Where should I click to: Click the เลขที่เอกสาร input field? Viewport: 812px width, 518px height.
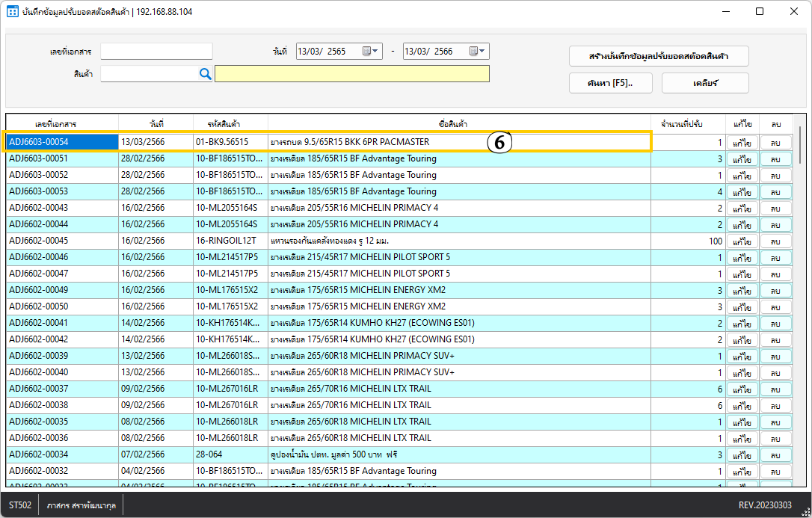click(156, 52)
